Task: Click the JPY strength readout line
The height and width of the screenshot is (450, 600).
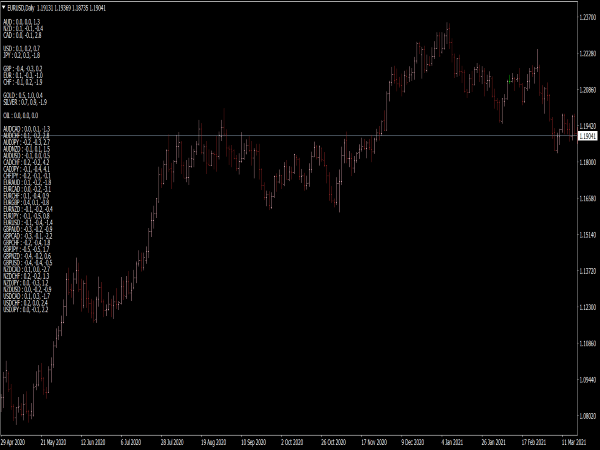Action: [x=20, y=55]
